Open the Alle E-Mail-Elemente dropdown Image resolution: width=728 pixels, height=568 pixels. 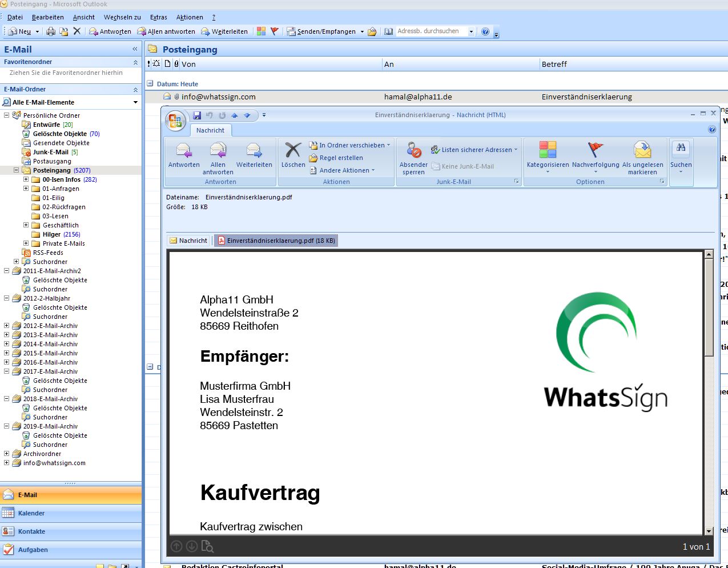135,102
